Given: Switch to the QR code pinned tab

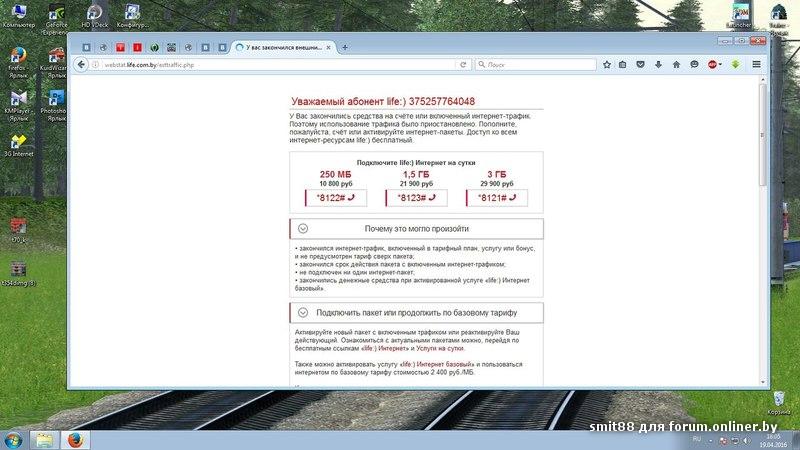Looking at the screenshot, I should [x=171, y=47].
